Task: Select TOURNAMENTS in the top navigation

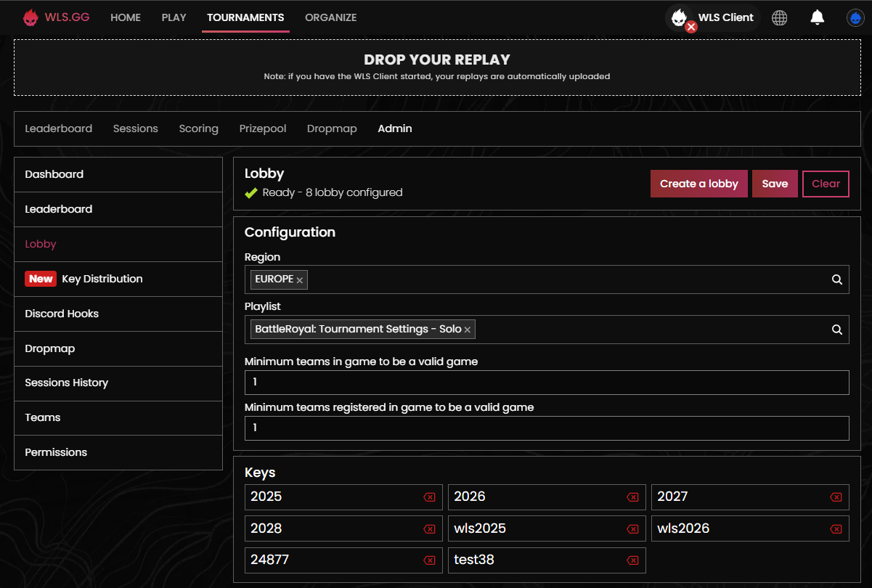Action: click(x=245, y=17)
